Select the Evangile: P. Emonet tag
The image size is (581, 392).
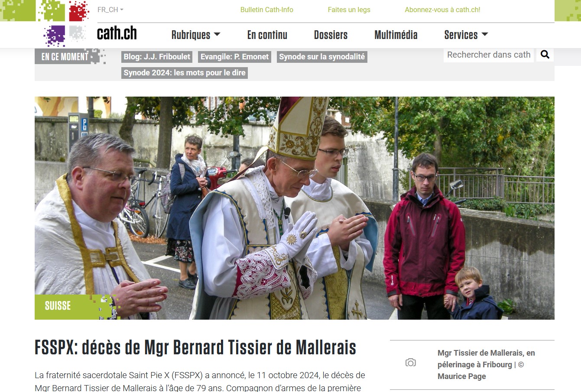235,57
